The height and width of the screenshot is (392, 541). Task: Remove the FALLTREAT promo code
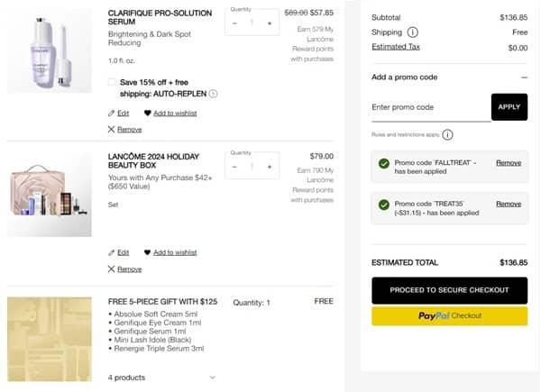click(509, 163)
